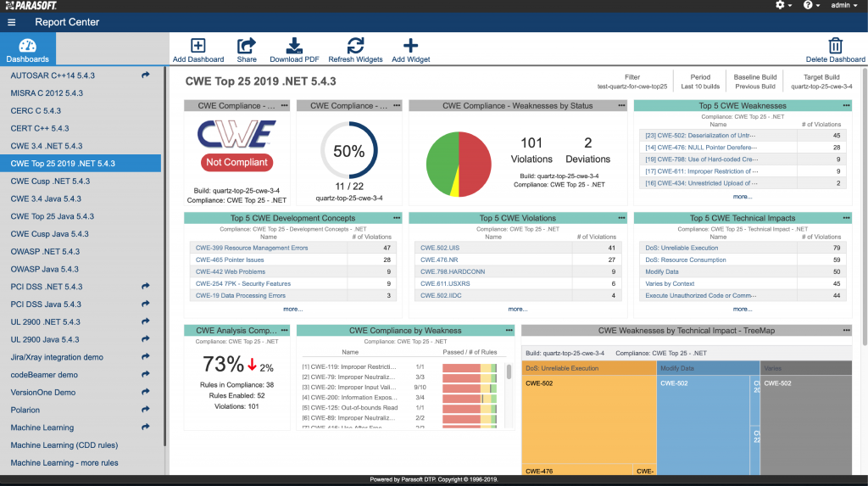
Task: Open the help question mark menu
Action: (x=811, y=5)
